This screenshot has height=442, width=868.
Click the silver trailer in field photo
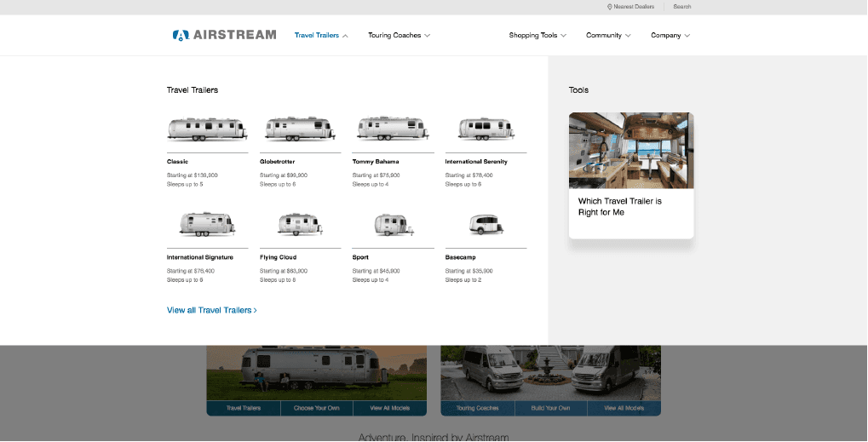click(x=317, y=373)
